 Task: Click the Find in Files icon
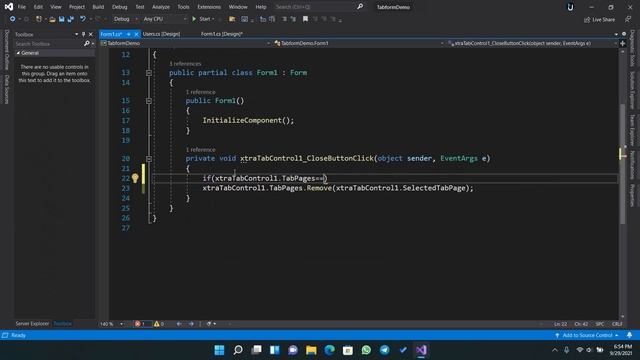pos(232,19)
